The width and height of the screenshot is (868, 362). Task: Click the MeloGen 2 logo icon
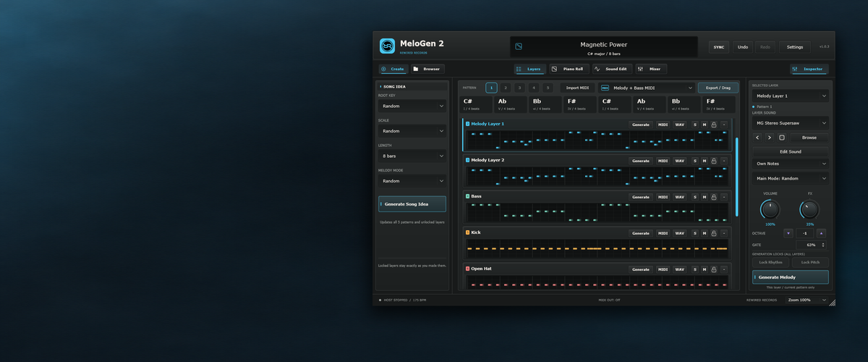388,46
